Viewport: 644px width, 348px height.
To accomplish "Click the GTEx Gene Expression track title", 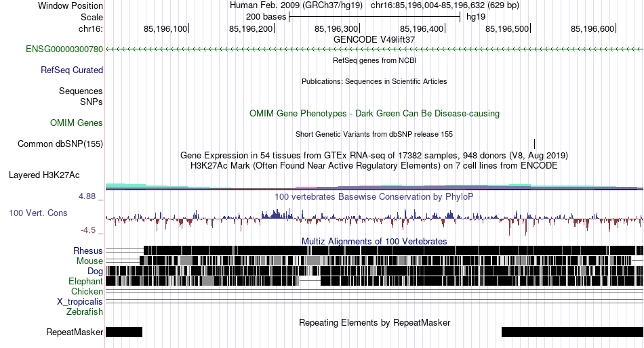I will click(x=374, y=156).
